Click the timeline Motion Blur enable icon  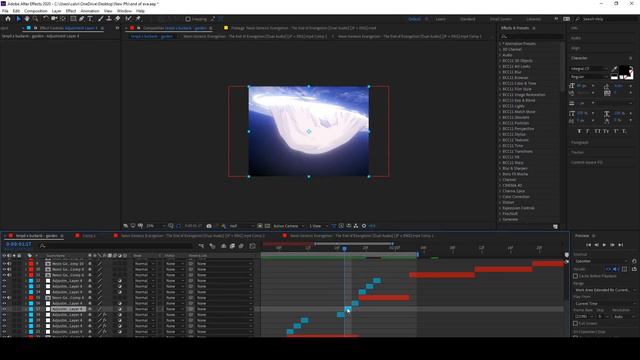point(241,246)
